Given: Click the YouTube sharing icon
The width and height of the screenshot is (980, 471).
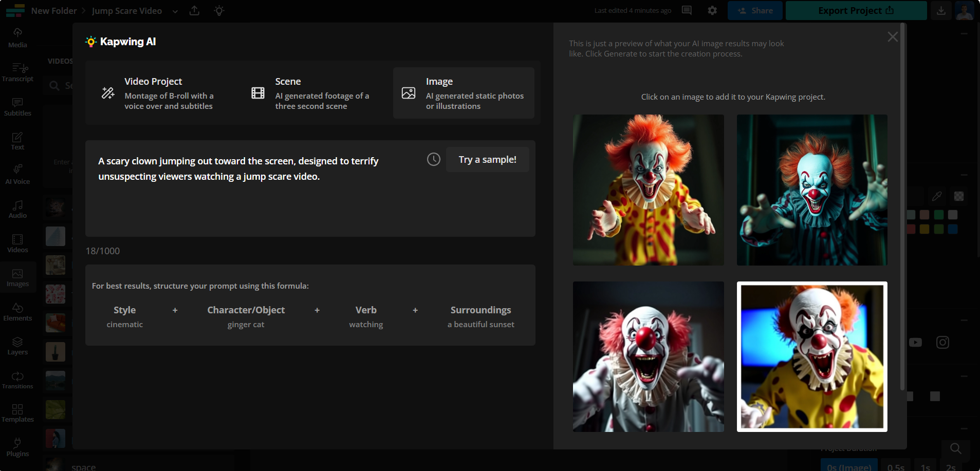Looking at the screenshot, I should click(916, 342).
